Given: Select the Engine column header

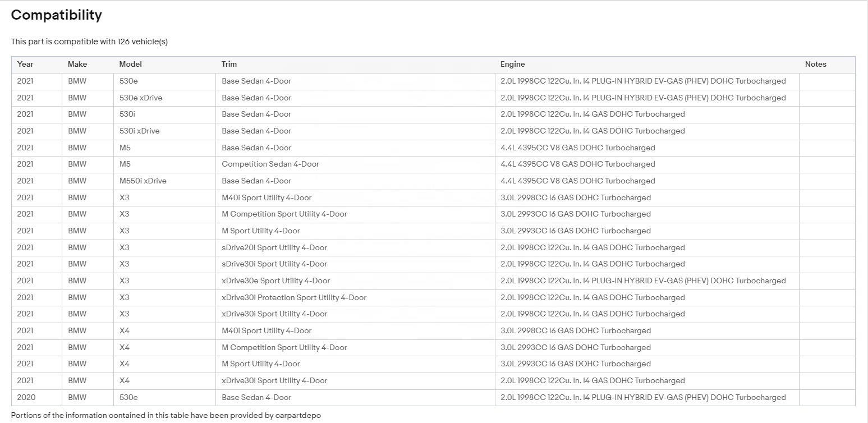Looking at the screenshot, I should click(x=513, y=64).
